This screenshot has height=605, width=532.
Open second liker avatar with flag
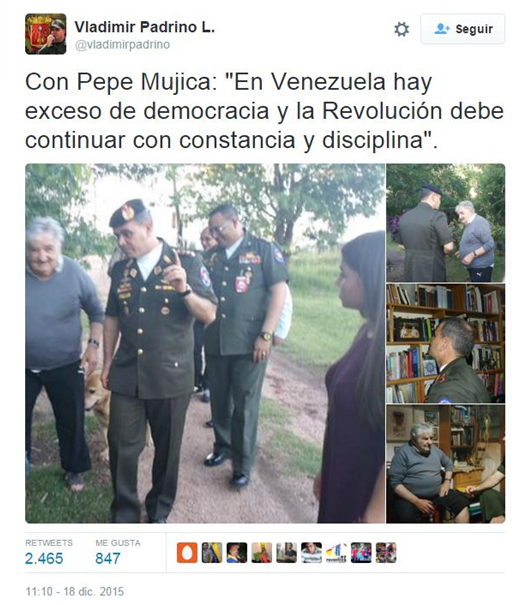pos(212,553)
